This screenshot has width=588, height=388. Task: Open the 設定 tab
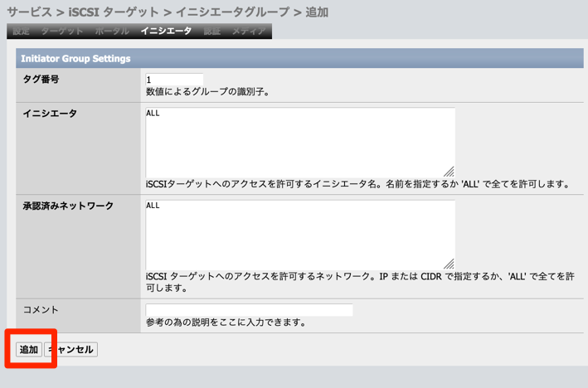(x=22, y=32)
